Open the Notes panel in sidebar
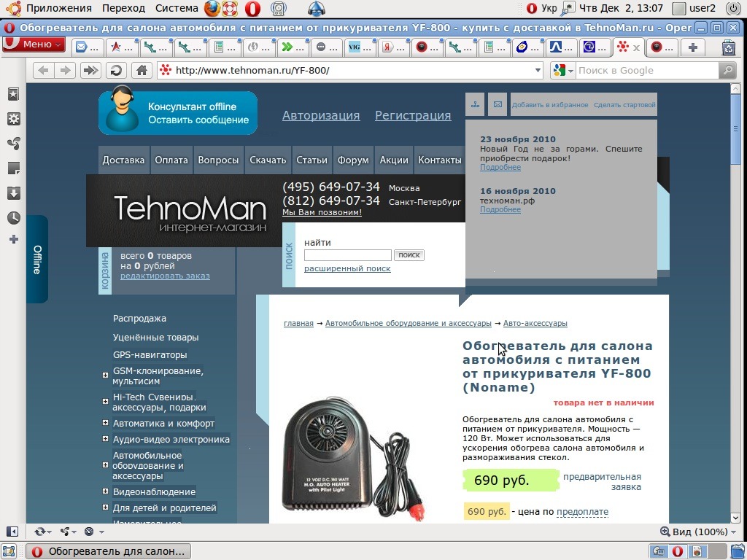The height and width of the screenshot is (560, 747). pos(13,168)
